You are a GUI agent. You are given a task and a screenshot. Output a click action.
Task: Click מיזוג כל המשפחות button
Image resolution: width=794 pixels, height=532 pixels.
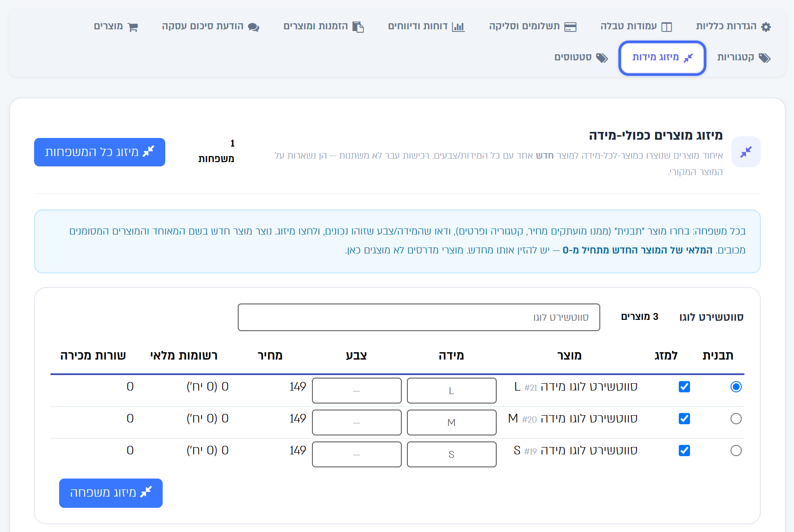[x=100, y=152]
